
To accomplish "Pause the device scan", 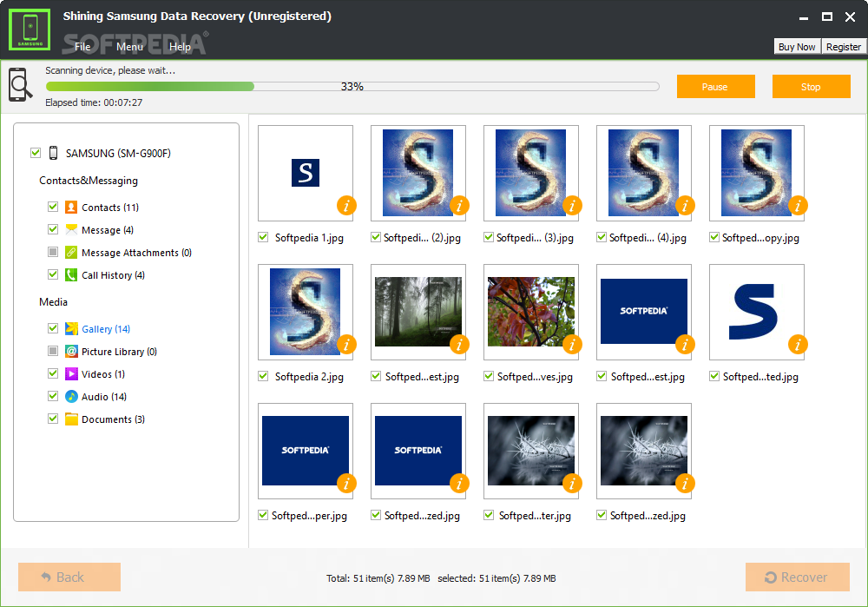I will point(715,86).
